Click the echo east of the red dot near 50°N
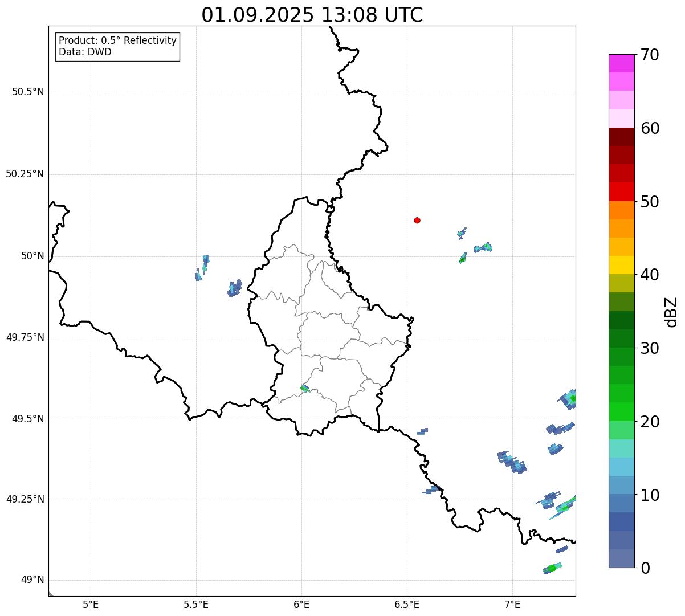 click(x=483, y=247)
